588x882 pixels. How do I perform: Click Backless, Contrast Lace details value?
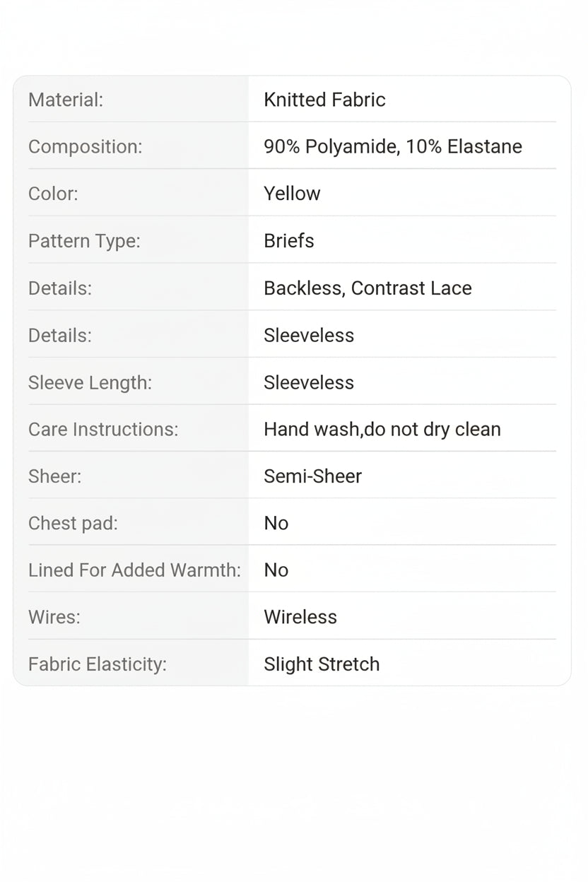(x=367, y=288)
